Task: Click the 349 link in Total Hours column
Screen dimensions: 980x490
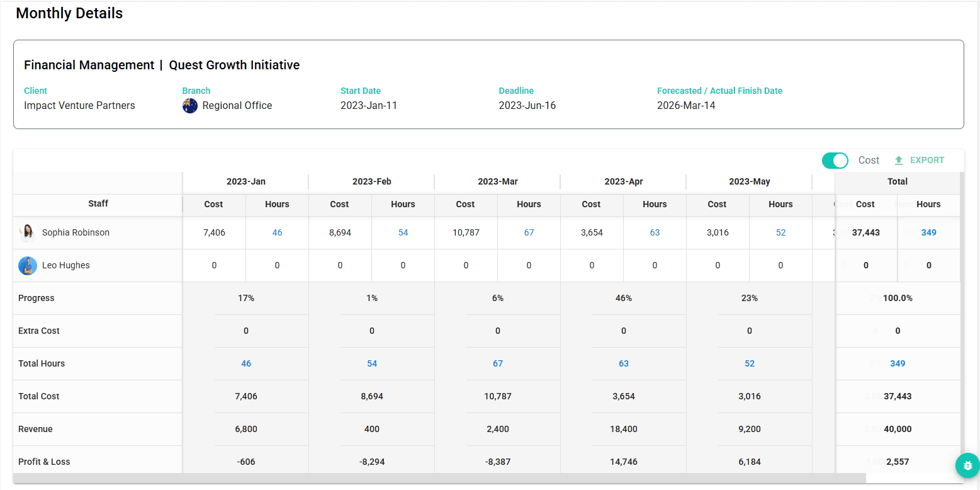Action: coord(897,363)
